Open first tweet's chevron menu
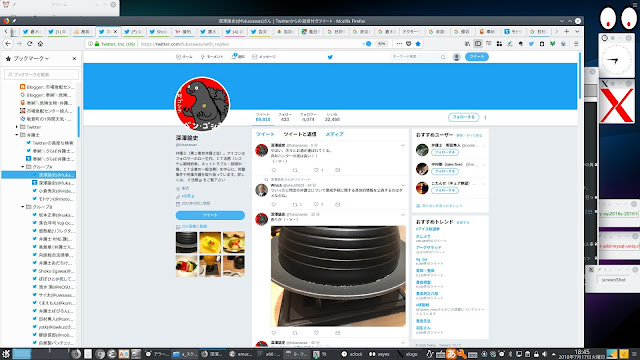Image resolution: width=640 pixels, height=360 pixels. click(403, 146)
